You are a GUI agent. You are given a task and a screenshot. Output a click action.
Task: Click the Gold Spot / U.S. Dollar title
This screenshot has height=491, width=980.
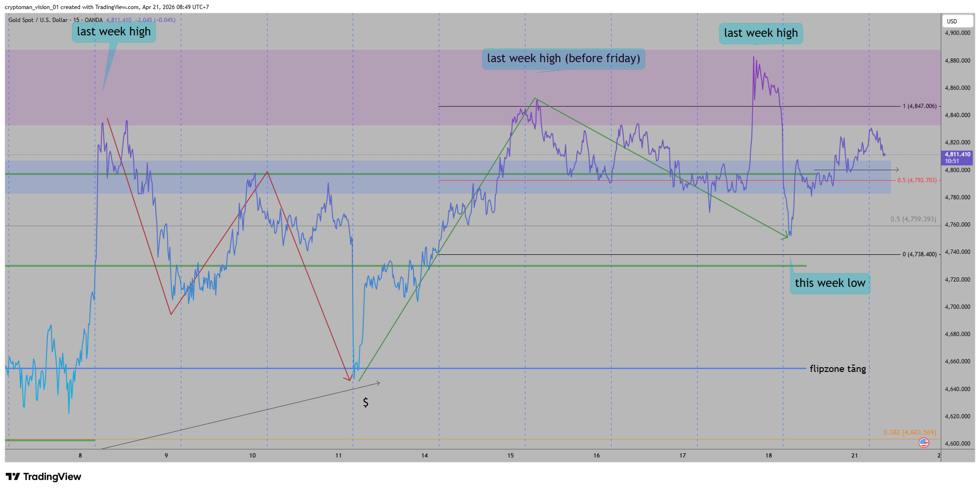click(38, 20)
